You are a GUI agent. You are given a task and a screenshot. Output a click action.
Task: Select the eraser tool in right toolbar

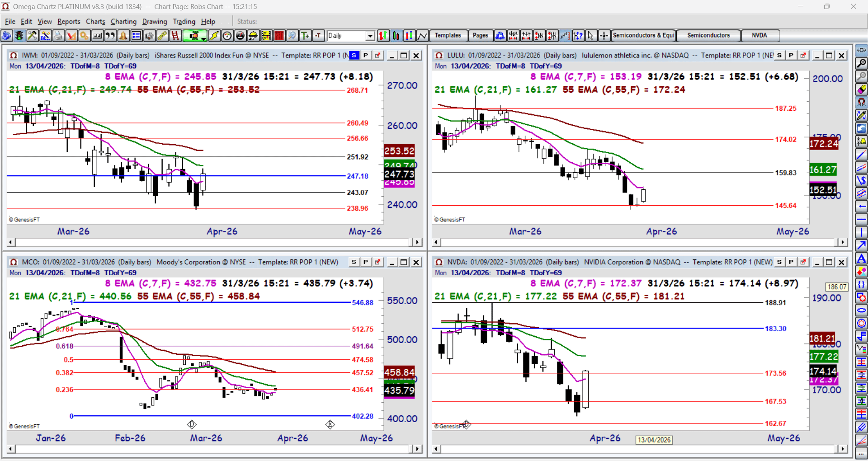click(862, 89)
